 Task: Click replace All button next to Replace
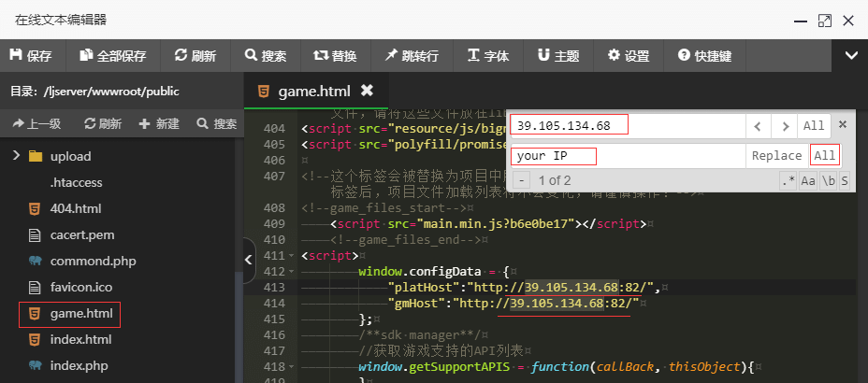point(824,155)
